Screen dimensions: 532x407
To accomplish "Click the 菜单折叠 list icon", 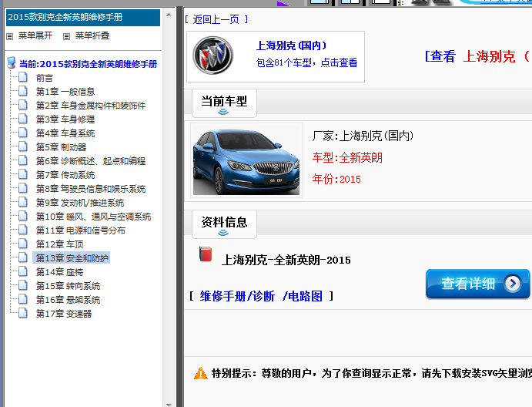I will tap(66, 36).
